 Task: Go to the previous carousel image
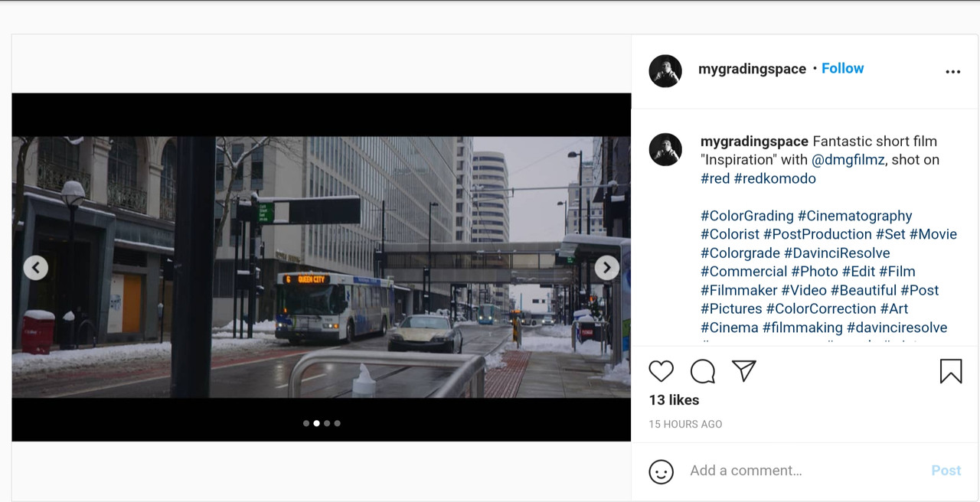click(36, 267)
